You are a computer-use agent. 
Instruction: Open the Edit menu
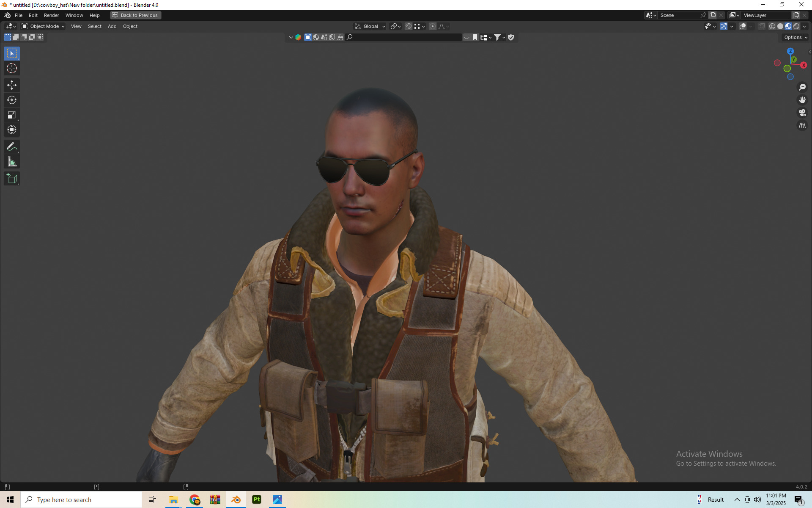33,15
